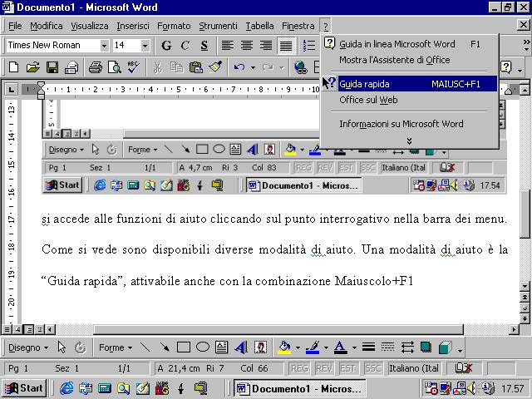This screenshot has width=532, height=399.
Task: Open the Times New Roman font dropdown
Action: pyautogui.click(x=105, y=46)
